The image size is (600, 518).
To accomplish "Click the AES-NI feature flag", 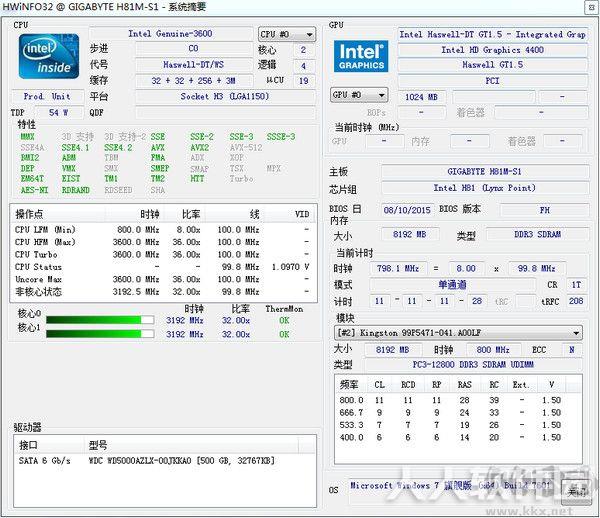I will point(34,190).
